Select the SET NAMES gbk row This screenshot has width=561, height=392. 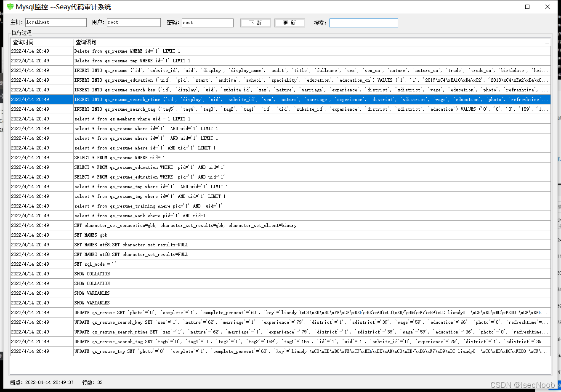pyautogui.click(x=280, y=235)
